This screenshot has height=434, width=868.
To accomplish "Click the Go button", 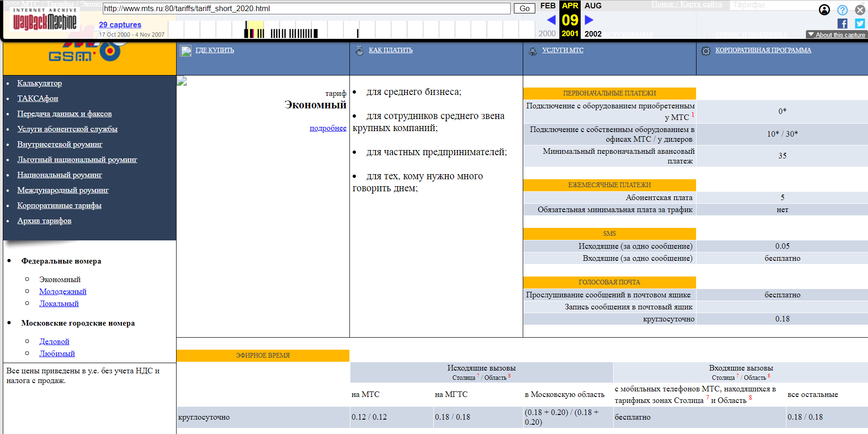I will [x=525, y=8].
